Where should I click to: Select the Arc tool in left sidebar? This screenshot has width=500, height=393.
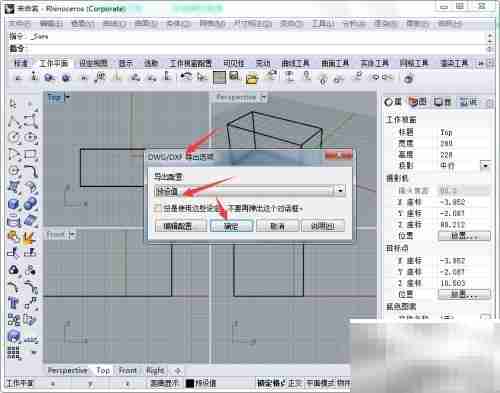14,154
